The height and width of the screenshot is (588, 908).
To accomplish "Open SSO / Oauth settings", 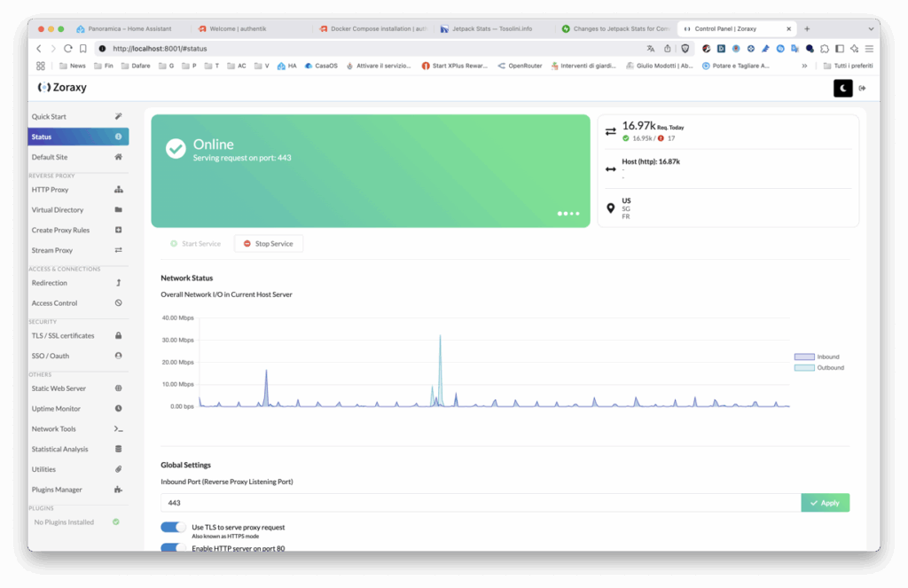I will click(78, 356).
